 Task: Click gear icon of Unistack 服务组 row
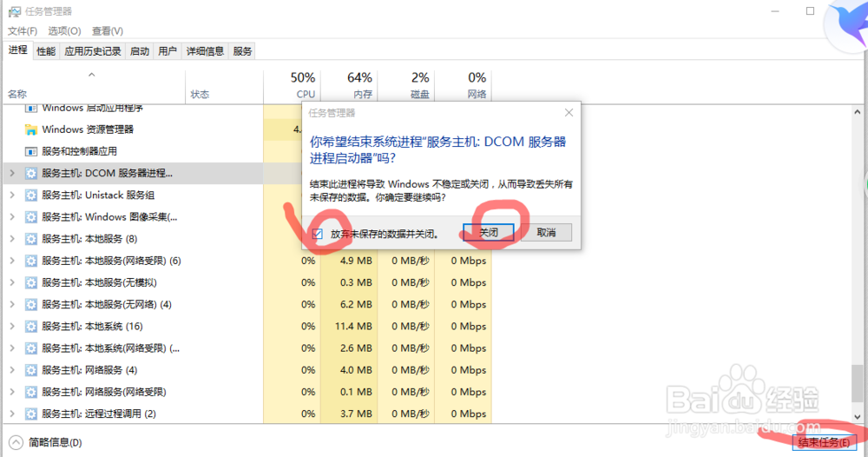pos(31,195)
